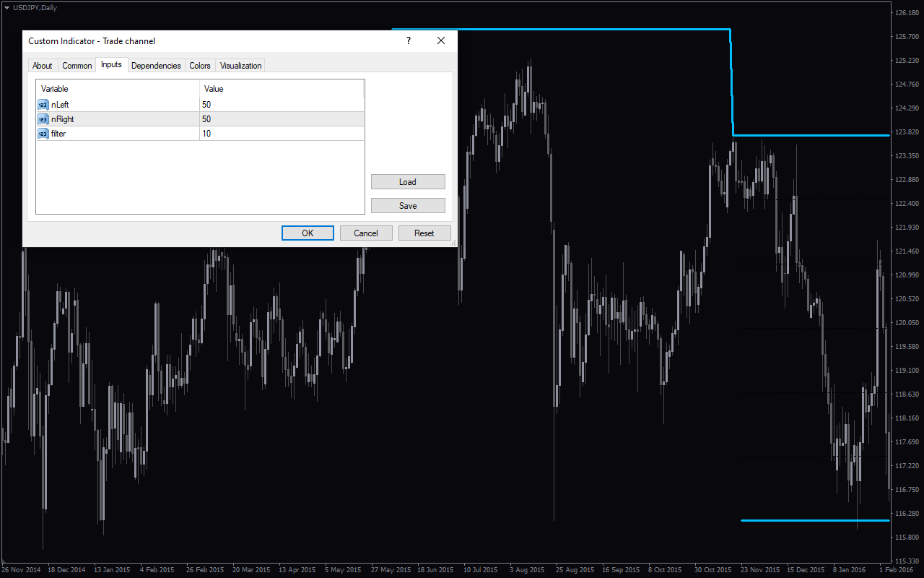This screenshot has height=578, width=924.
Task: Switch to the Colors tab
Action: [x=200, y=66]
